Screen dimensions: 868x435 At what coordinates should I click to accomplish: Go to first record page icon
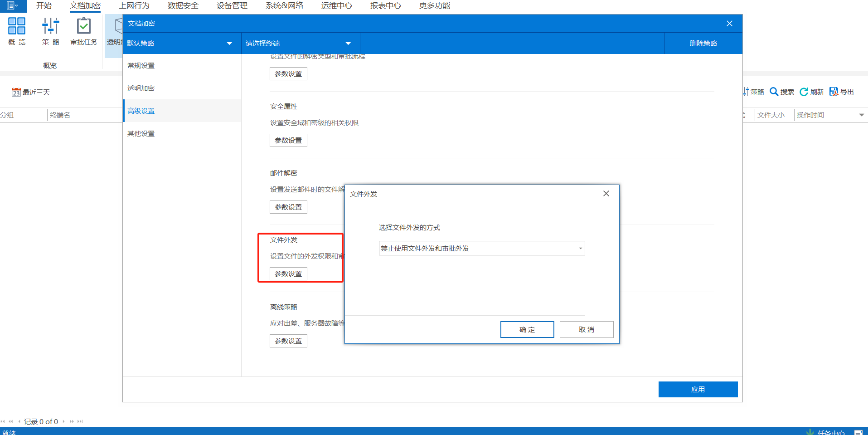3,421
